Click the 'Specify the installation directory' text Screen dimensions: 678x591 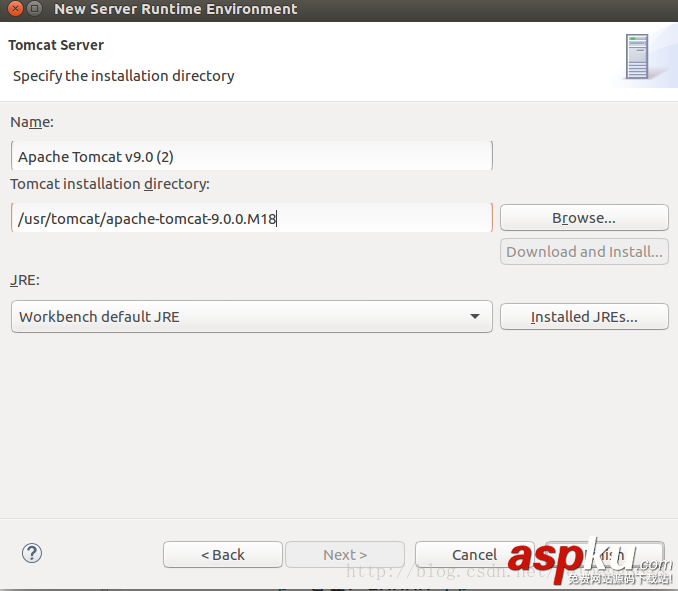point(124,76)
